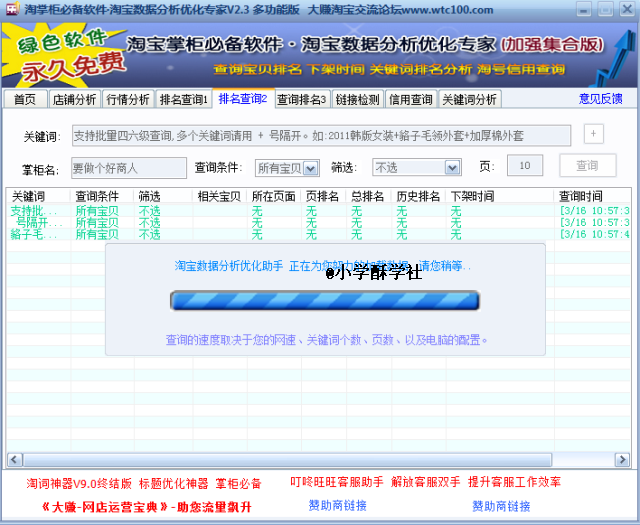Switch to the 查询排名3 tab
This screenshot has width=640, height=525.
click(x=302, y=99)
